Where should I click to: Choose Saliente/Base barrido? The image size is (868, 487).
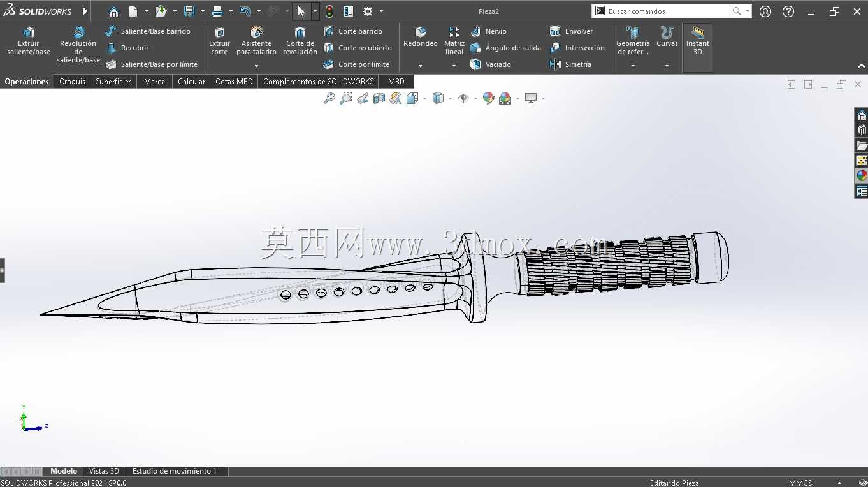[148, 31]
